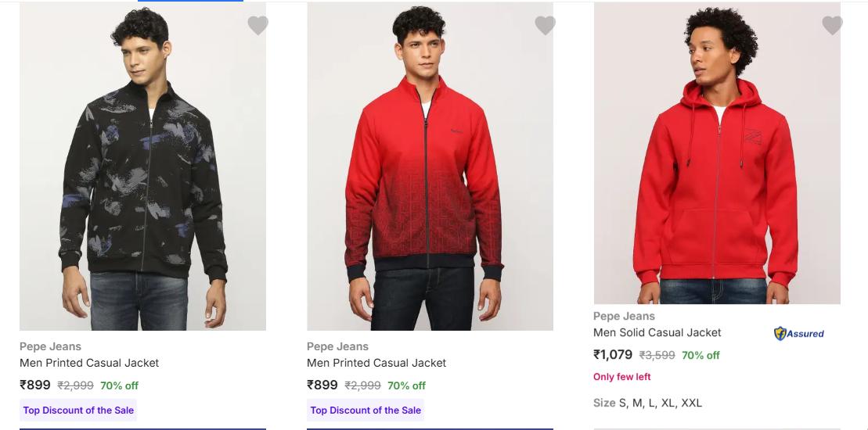Open the black printed jacket product image
Screen dimensions: 868x430
tap(142, 166)
